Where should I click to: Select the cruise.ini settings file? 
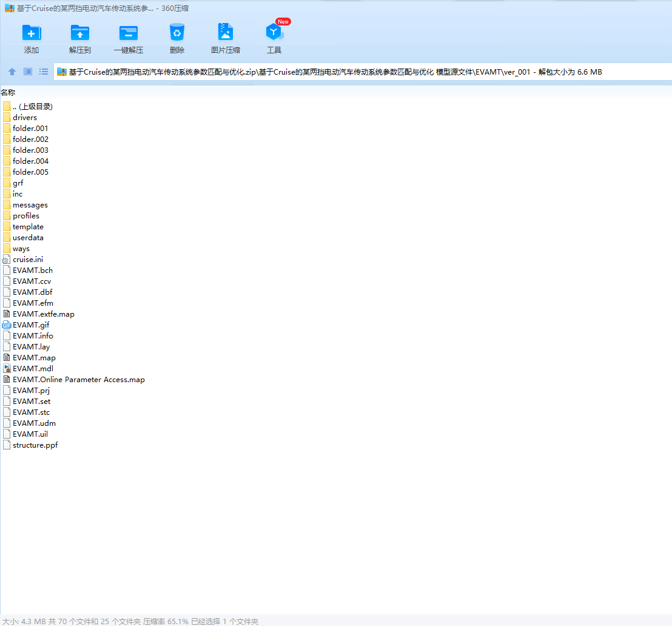(x=23, y=260)
